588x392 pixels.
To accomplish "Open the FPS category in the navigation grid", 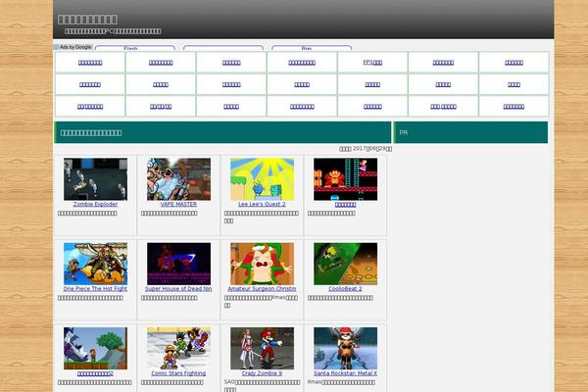I will (x=372, y=63).
